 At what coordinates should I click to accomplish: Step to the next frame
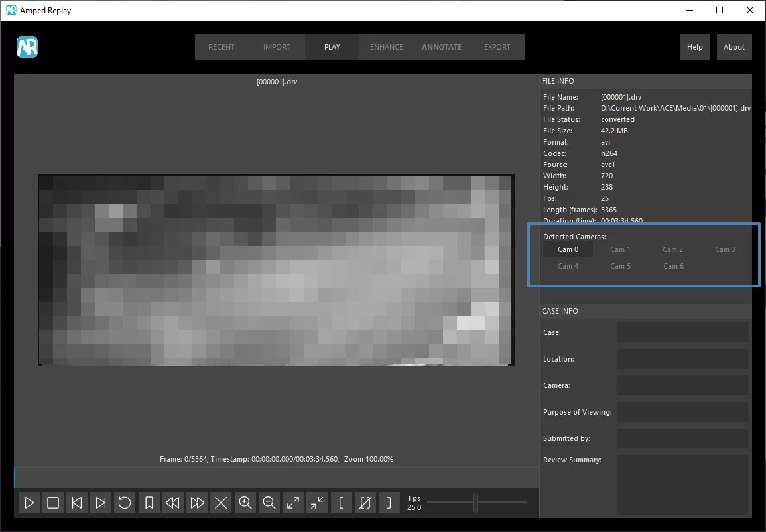(x=101, y=503)
